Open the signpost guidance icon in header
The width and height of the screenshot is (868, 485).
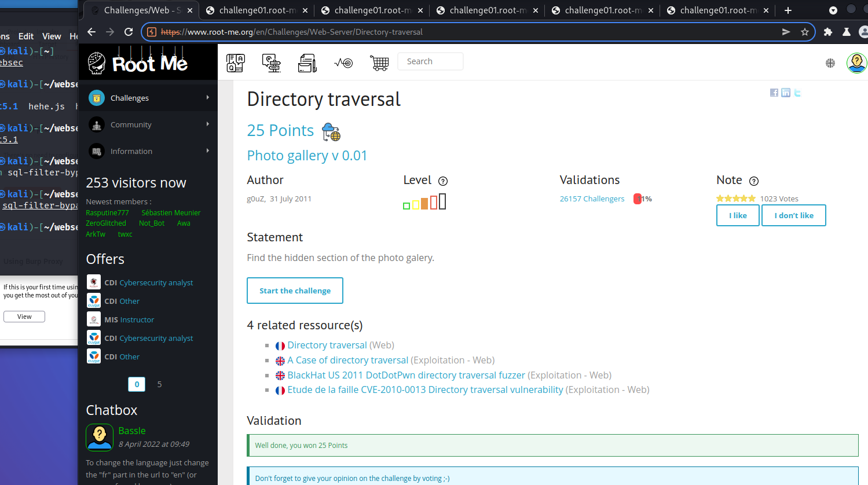[x=272, y=63]
